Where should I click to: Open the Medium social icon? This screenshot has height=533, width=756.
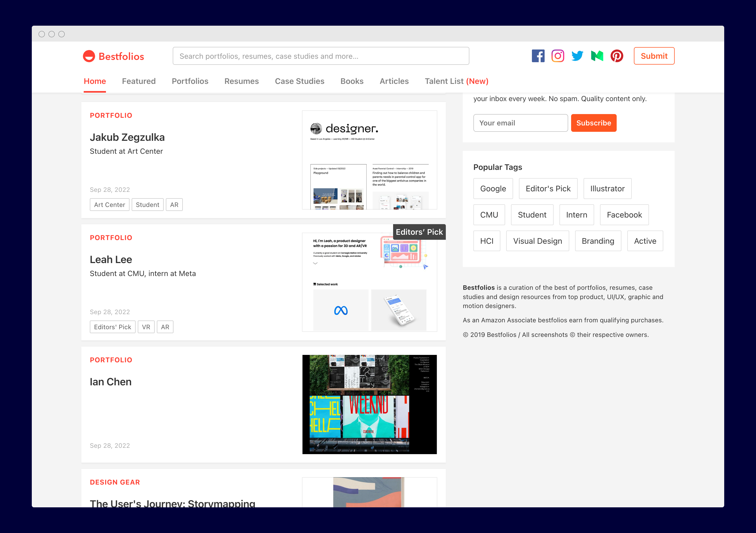click(x=597, y=56)
